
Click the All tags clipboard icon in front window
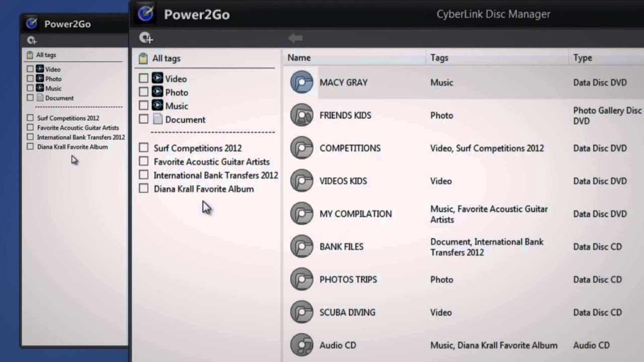click(x=143, y=58)
